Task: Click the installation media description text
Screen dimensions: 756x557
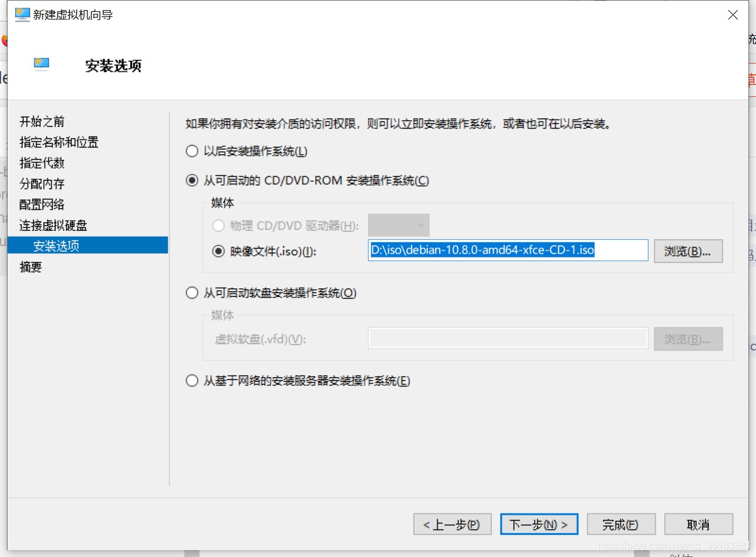Action: pyautogui.click(x=399, y=124)
